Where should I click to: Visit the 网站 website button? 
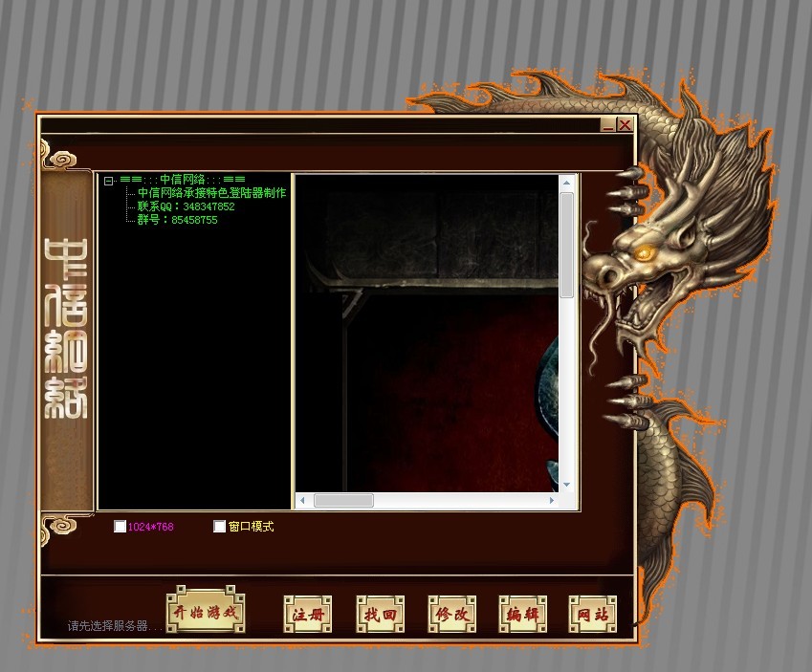coord(593,614)
